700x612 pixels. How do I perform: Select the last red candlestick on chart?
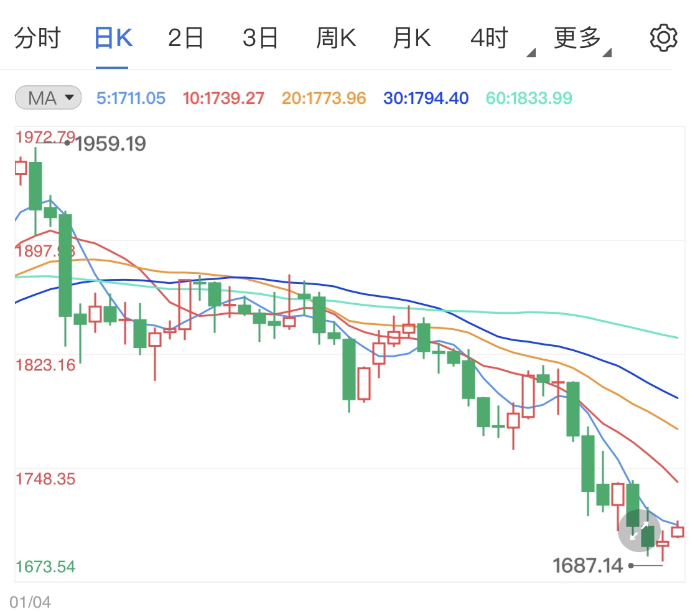[x=678, y=531]
